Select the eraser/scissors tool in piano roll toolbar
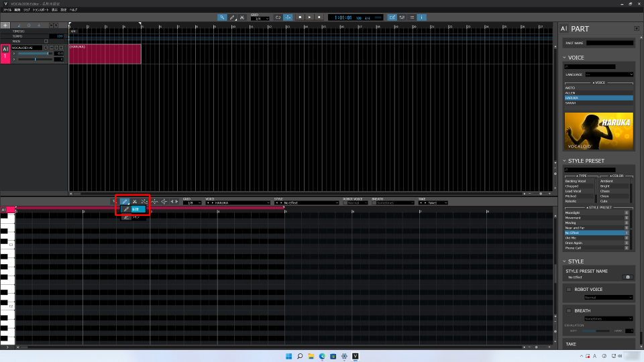The width and height of the screenshot is (644, 362). [135, 202]
